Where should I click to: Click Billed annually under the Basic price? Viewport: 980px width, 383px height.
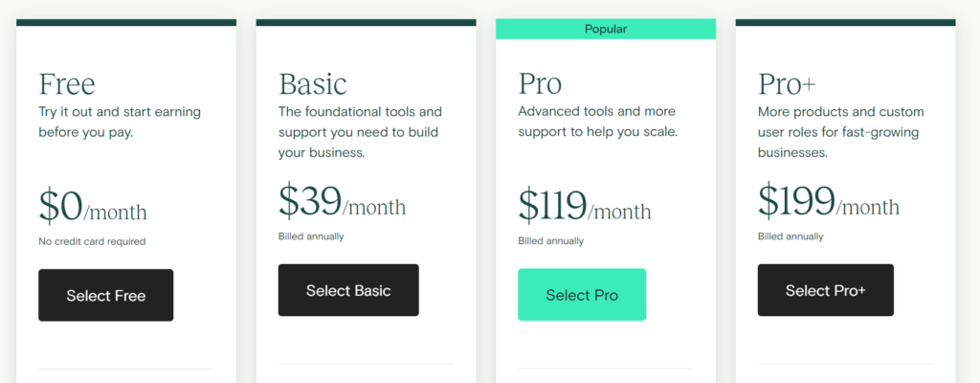click(311, 237)
